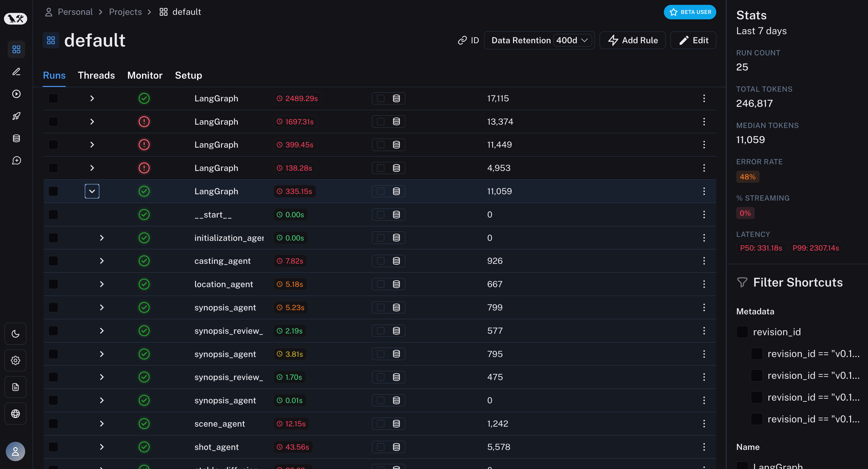Click the LangSmith logo icon
868x469 pixels.
(15, 18)
